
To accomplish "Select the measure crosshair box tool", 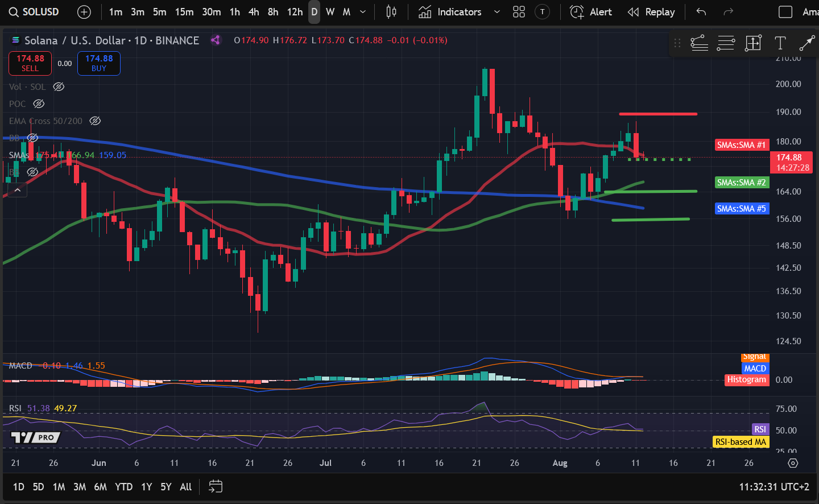I will (x=753, y=43).
